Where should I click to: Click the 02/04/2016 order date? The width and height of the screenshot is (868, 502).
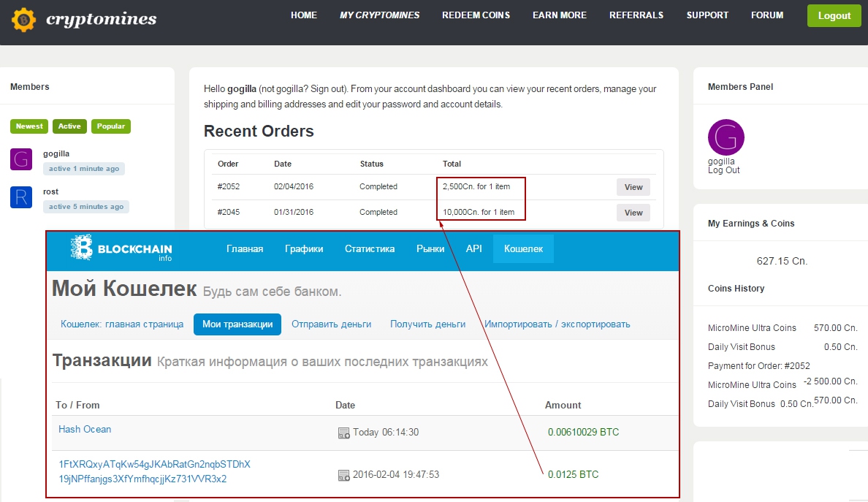point(294,186)
